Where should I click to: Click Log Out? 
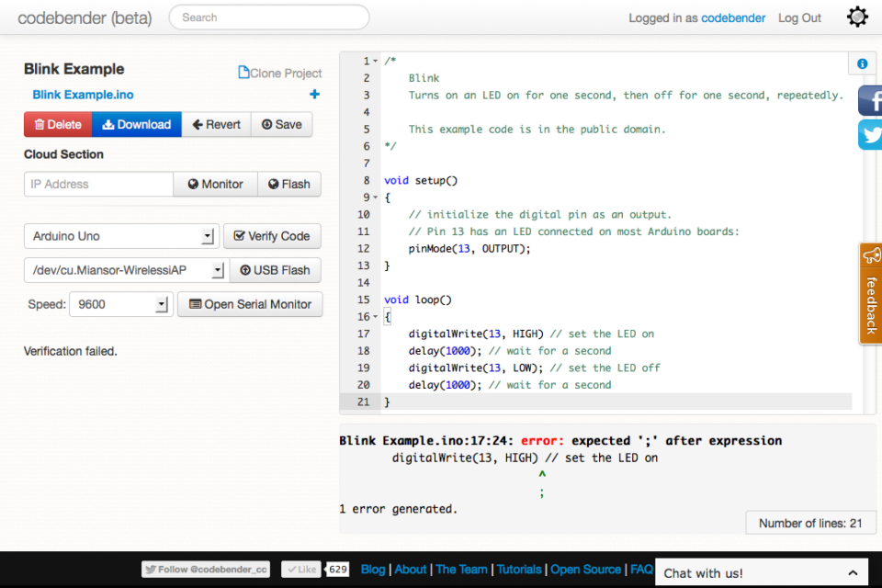tap(799, 18)
